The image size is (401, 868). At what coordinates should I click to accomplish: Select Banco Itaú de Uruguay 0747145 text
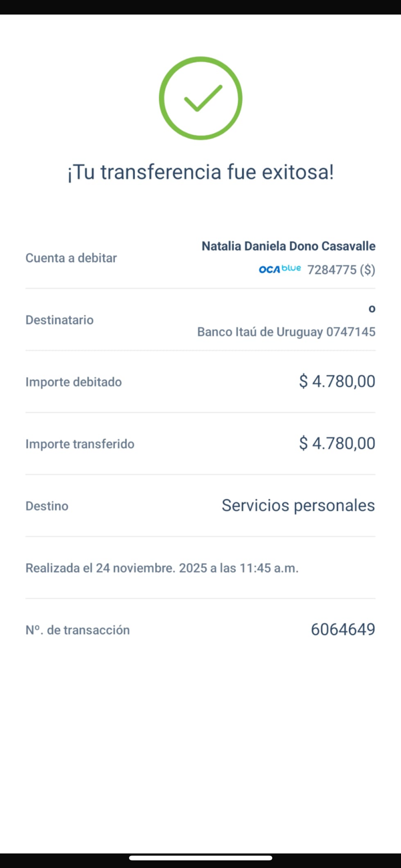coord(286,332)
